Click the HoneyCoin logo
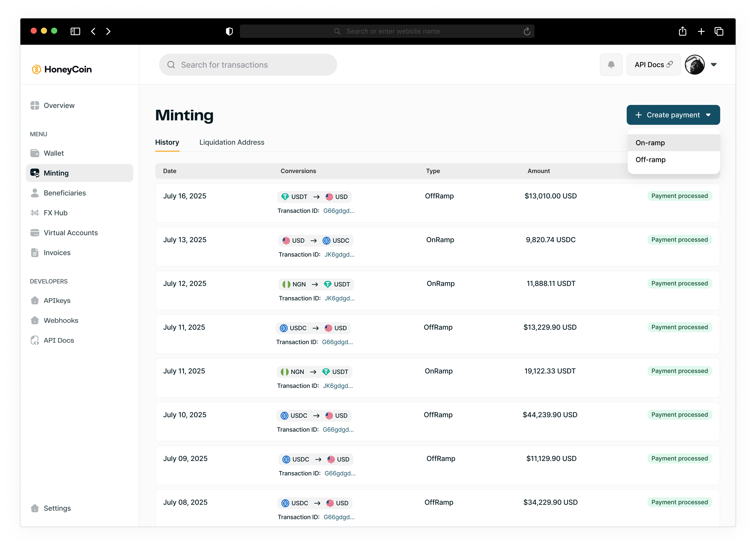Image resolution: width=756 pixels, height=549 pixels. (x=62, y=69)
